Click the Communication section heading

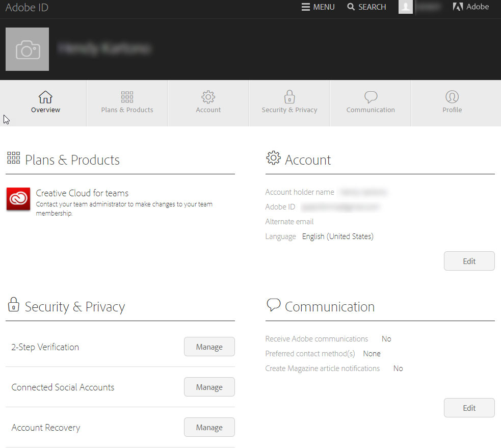pos(330,307)
